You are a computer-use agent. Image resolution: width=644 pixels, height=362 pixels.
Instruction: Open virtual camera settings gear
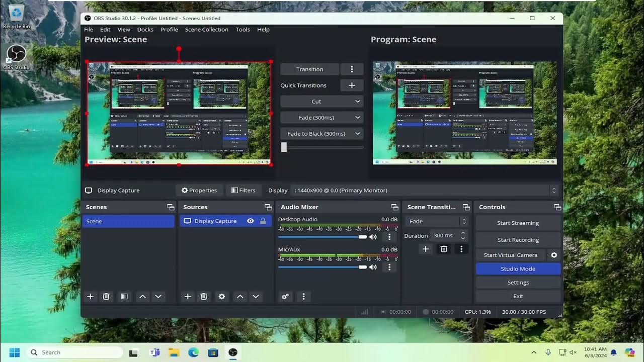point(554,255)
